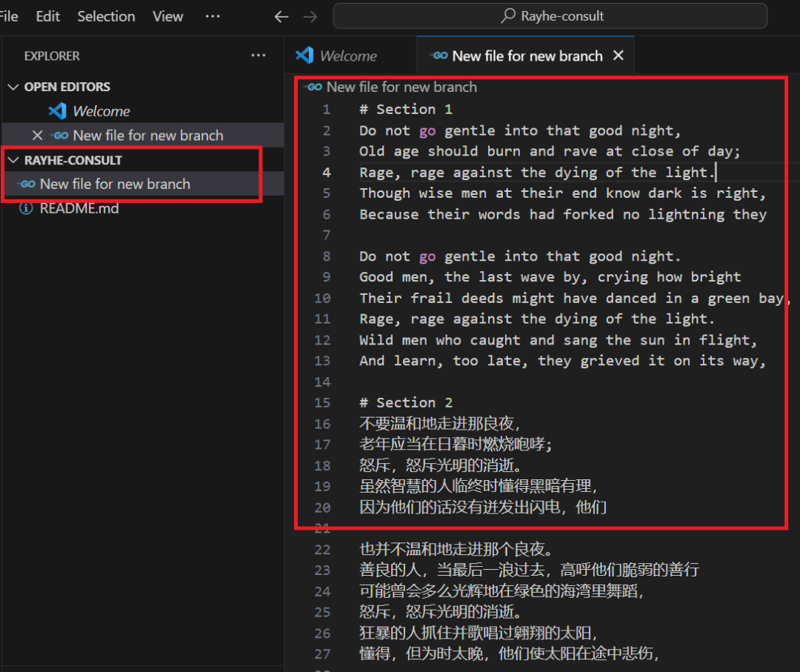Image resolution: width=800 pixels, height=672 pixels.
Task: Click line number 15 in the gutter
Action: tap(322, 402)
